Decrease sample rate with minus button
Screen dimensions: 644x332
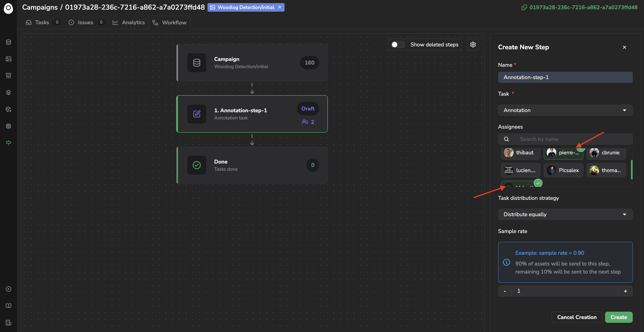pos(505,291)
